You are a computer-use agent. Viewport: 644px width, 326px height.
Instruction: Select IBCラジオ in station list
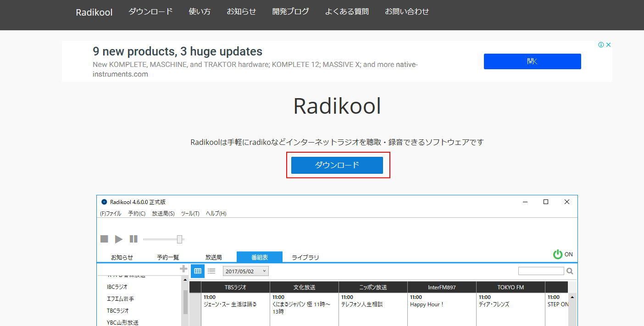(117, 287)
